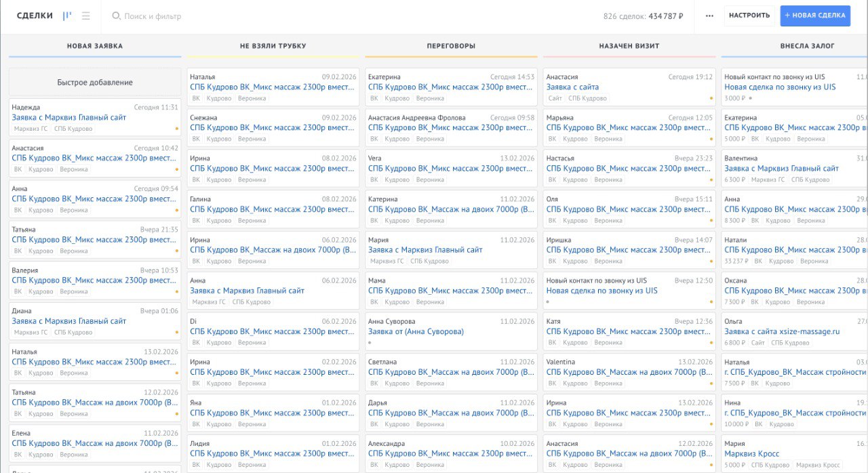Viewport: 868px width, 473px height.
Task: Switch to pipeline board view icon
Action: point(66,16)
